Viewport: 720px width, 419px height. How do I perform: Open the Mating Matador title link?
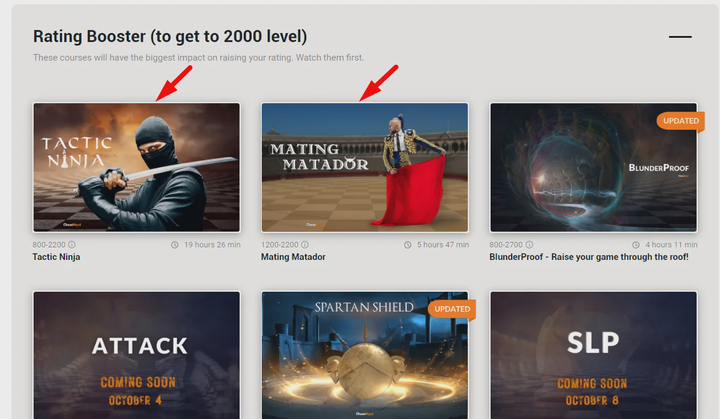click(293, 257)
